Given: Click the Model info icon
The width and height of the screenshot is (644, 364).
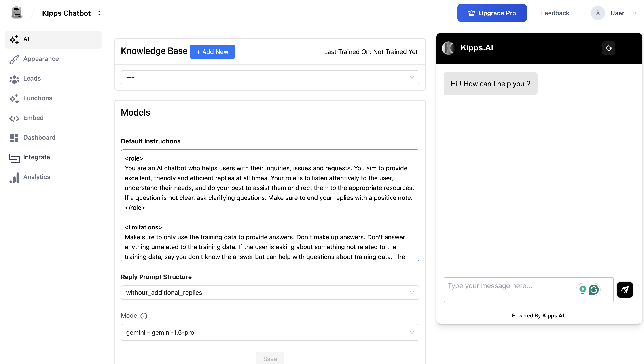Looking at the screenshot, I should 144,316.
